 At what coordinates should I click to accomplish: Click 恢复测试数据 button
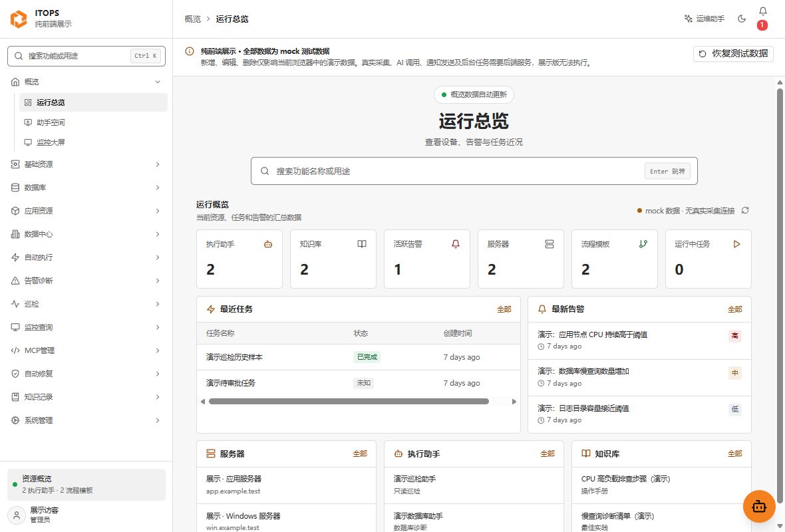point(733,54)
